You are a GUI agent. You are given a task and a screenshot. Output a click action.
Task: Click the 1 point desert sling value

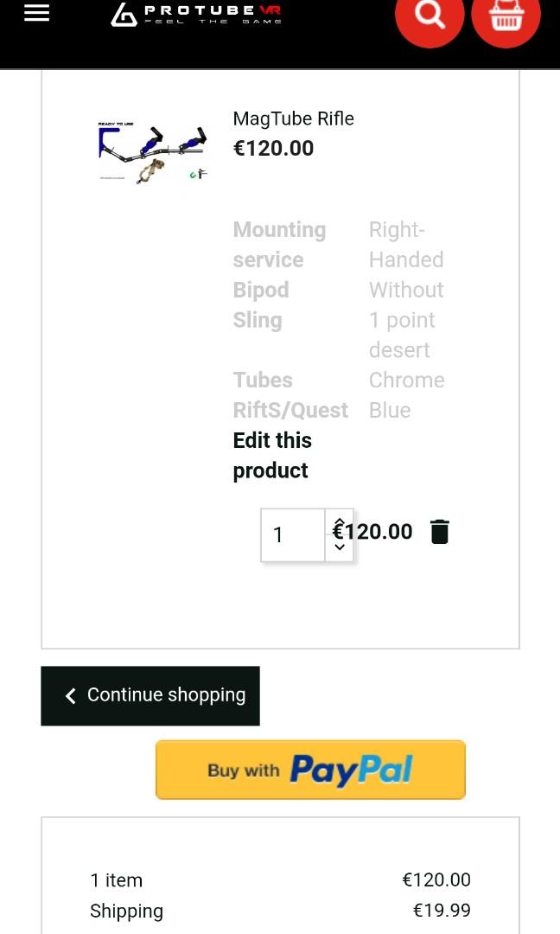tap(402, 335)
